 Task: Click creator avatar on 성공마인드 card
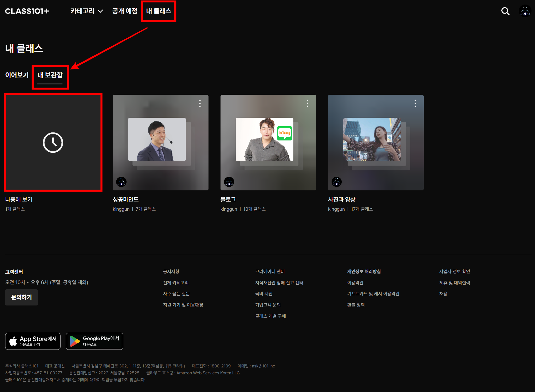click(x=121, y=182)
